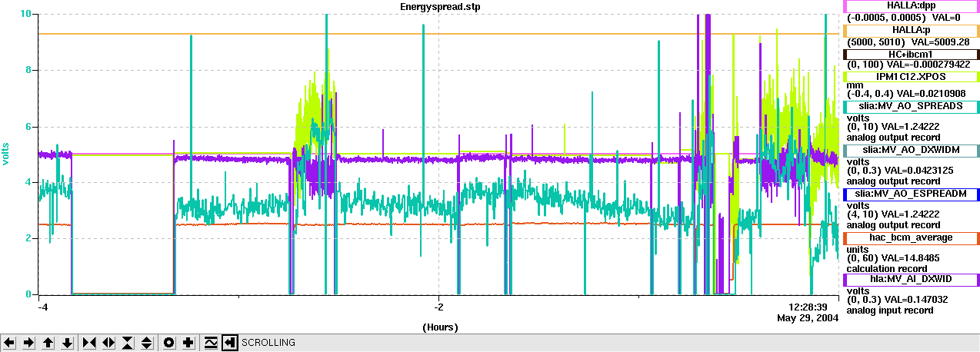Screen dimensions: 980x352
Task: Pan the plot right with the right-arrow icon
Action: click(28, 343)
